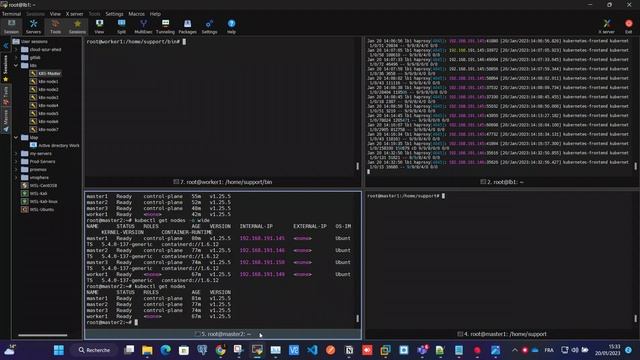640x360 pixels.
Task: Focus the root@master2 terminal pane tab
Action: [x=222, y=334]
